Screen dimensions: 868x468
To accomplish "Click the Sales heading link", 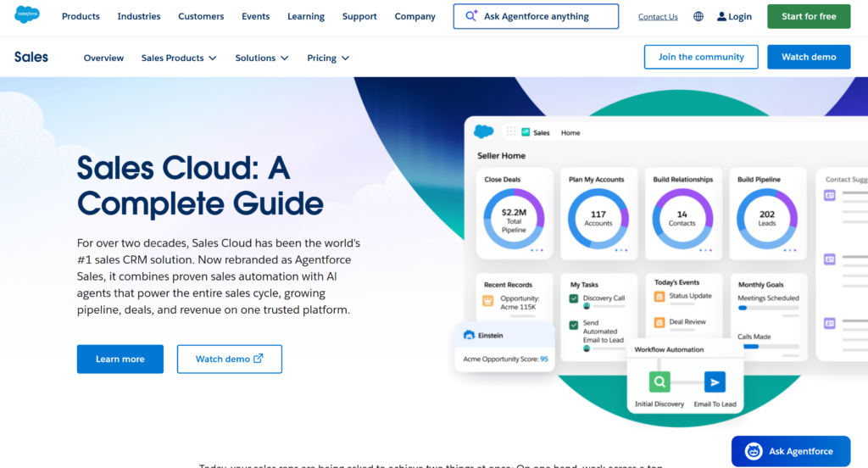I will point(31,57).
